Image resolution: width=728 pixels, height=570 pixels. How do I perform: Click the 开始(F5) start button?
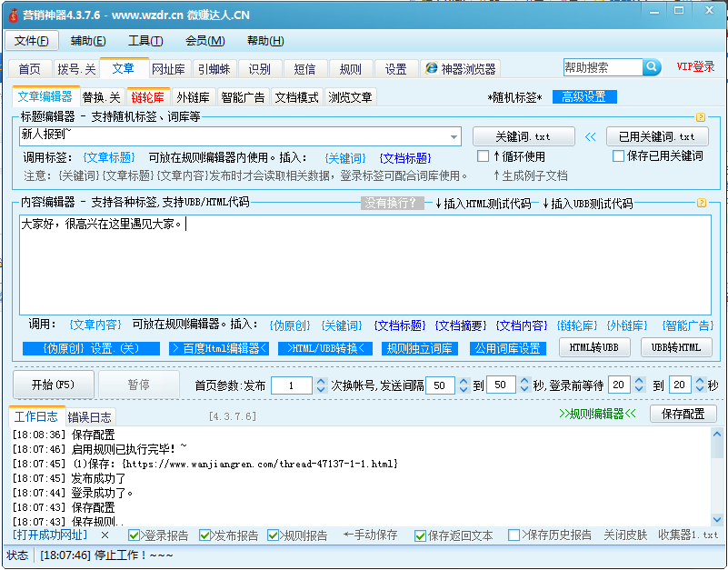pos(51,385)
